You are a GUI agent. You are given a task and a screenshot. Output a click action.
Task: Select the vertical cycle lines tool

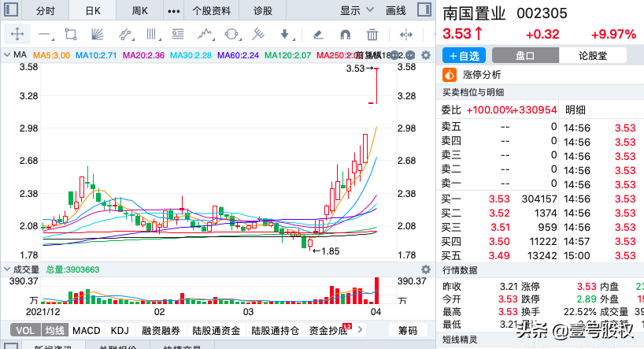(x=153, y=34)
